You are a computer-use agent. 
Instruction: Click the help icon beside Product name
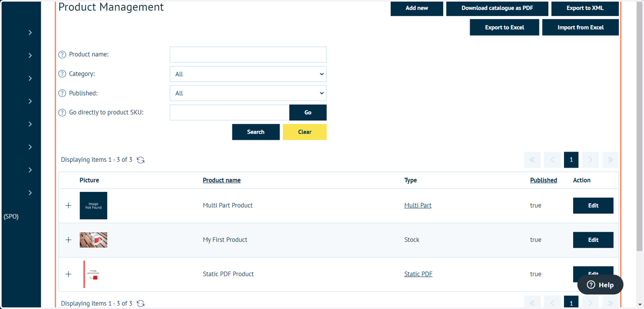click(x=62, y=55)
